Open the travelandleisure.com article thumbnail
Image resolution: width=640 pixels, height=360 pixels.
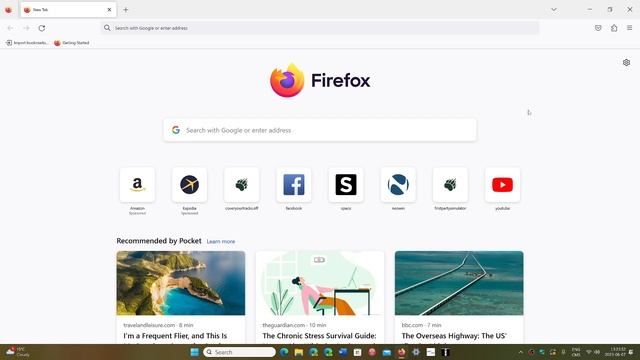coord(181,283)
